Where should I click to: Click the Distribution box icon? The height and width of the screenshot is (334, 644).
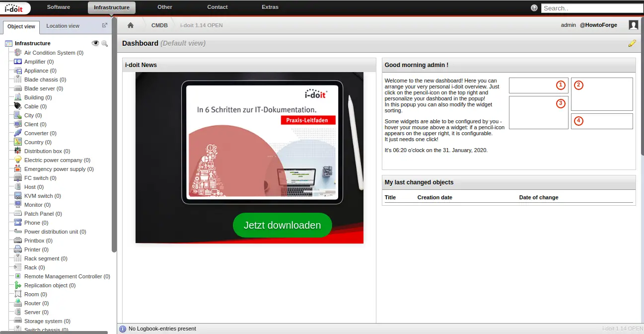point(18,151)
